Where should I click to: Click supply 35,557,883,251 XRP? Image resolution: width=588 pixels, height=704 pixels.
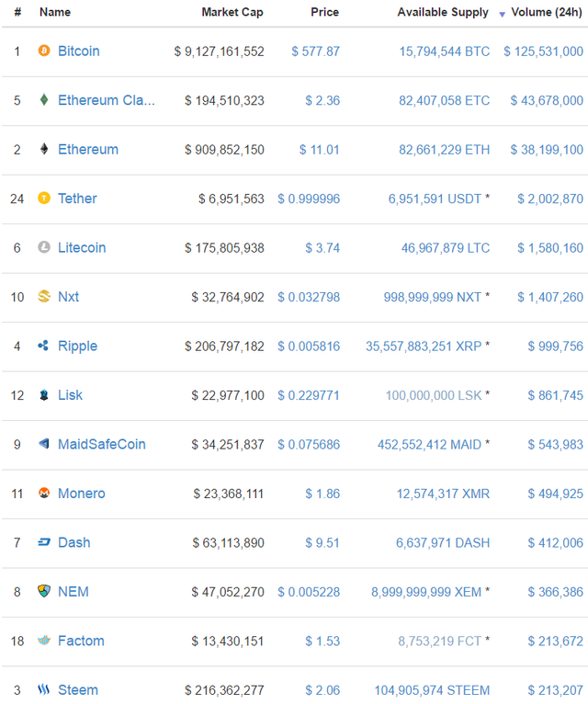tap(424, 346)
